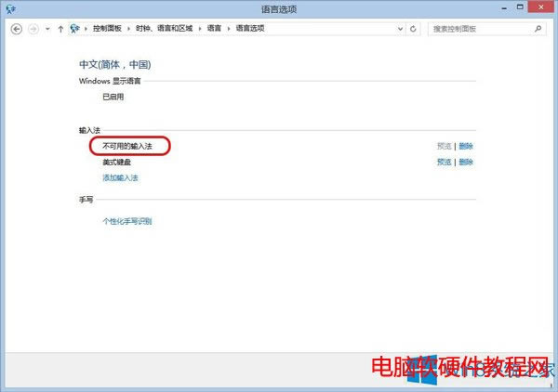Viewport: 558px width, 392px height.
Task: Select 语言选项 breadcrumb
Action: point(250,29)
